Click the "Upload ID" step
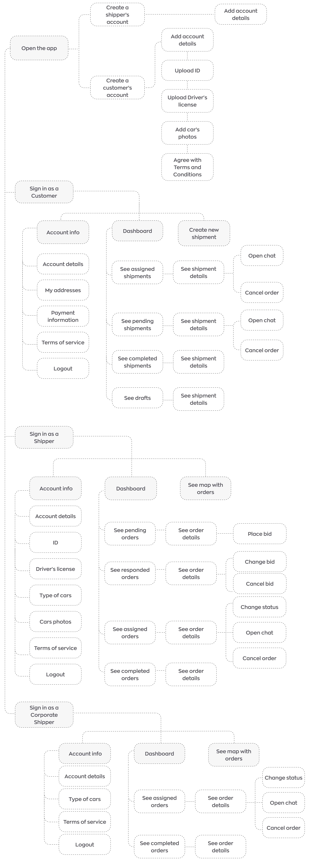 (187, 70)
